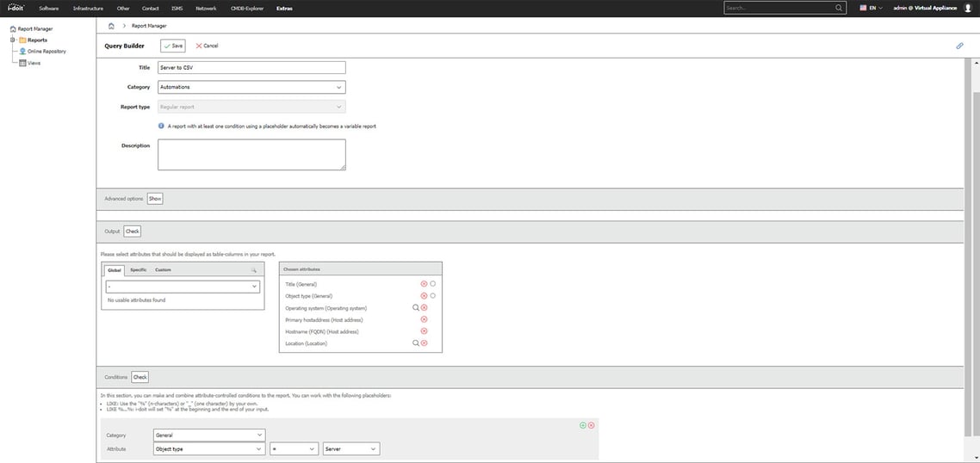The image size is (980, 463).
Task: Remove Location (Location) attribute
Action: pos(424,343)
